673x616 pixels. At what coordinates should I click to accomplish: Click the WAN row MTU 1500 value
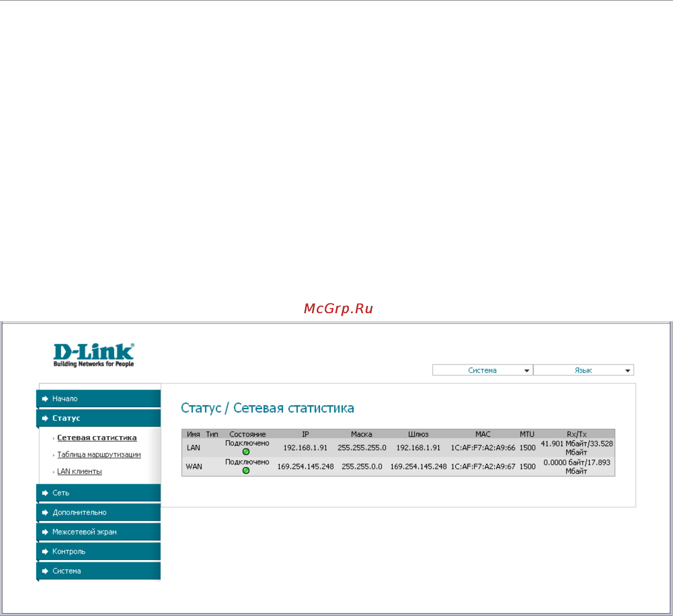click(x=527, y=466)
